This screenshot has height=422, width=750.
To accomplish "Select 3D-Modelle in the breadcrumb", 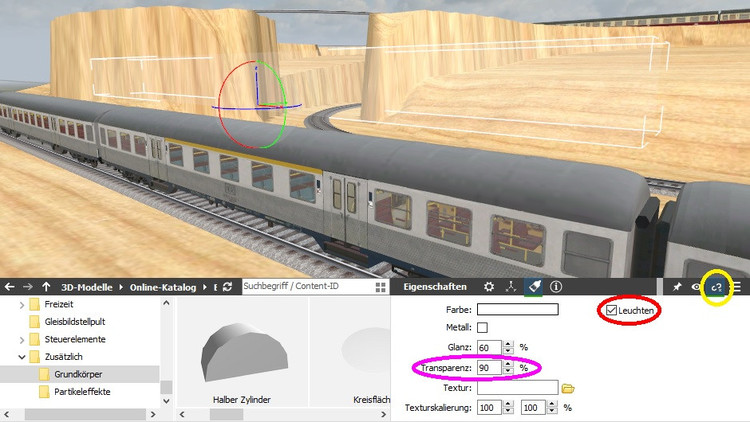I will (x=87, y=287).
